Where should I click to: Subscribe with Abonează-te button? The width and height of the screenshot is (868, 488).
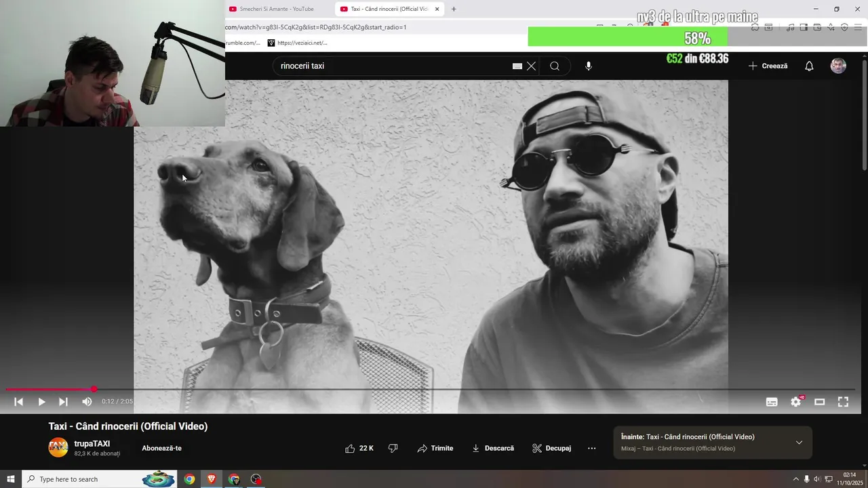point(161,448)
